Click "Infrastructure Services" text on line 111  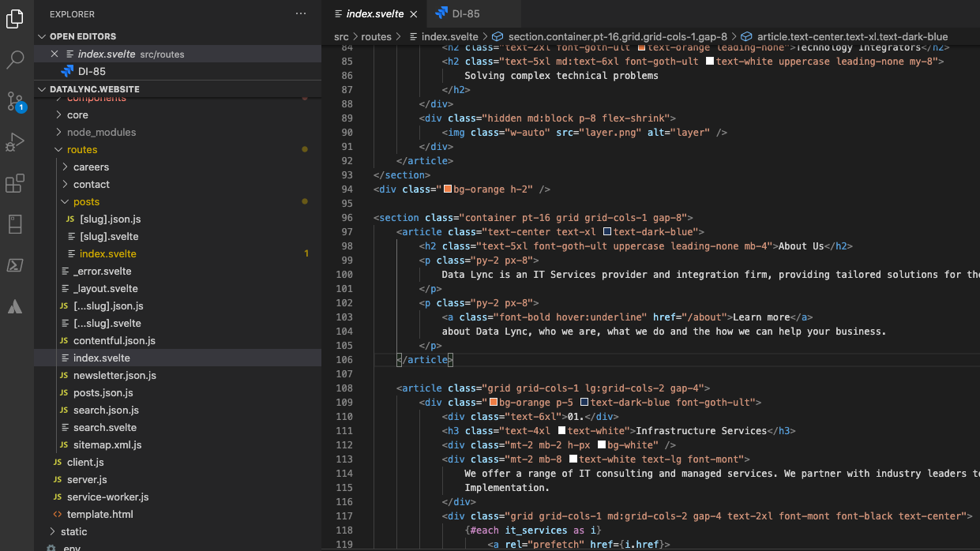(701, 431)
